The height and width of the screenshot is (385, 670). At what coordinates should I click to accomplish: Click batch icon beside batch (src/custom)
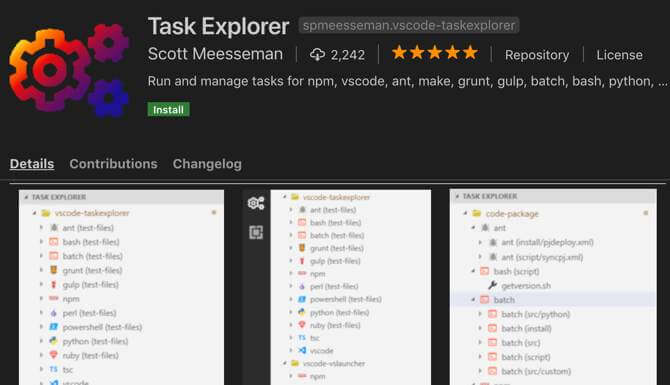click(x=493, y=371)
